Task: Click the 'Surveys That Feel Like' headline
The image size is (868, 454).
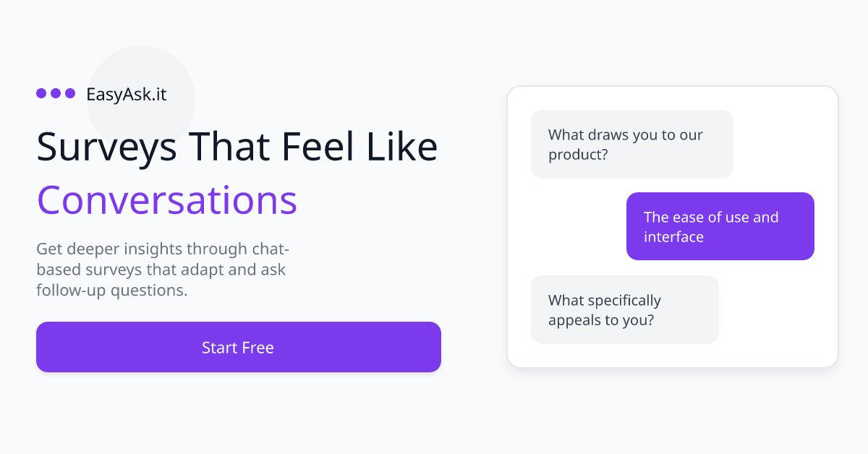Action: coord(237,146)
